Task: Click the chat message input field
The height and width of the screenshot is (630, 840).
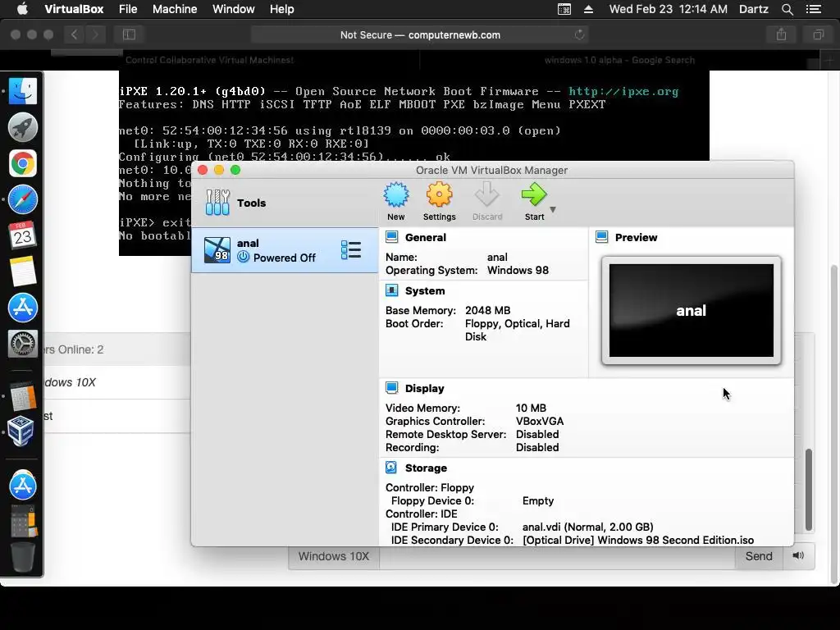Action: point(557,556)
